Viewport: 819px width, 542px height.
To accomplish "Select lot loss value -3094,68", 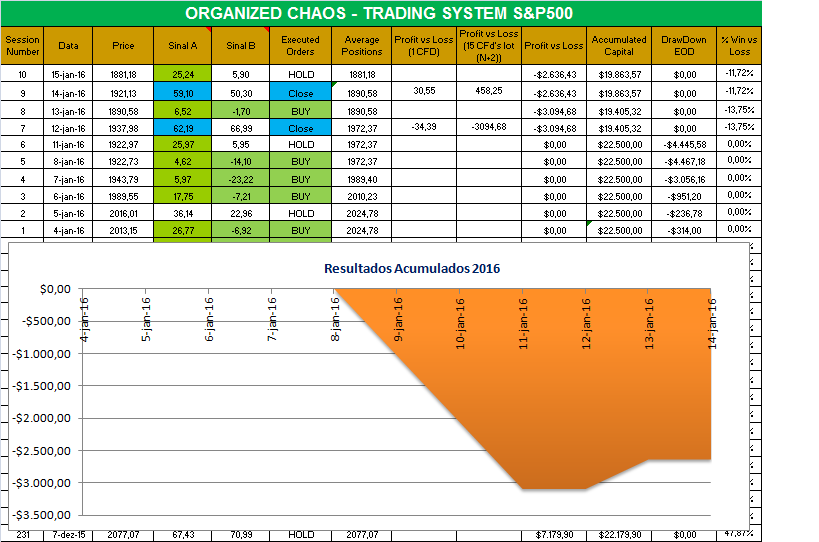I will tap(488, 127).
